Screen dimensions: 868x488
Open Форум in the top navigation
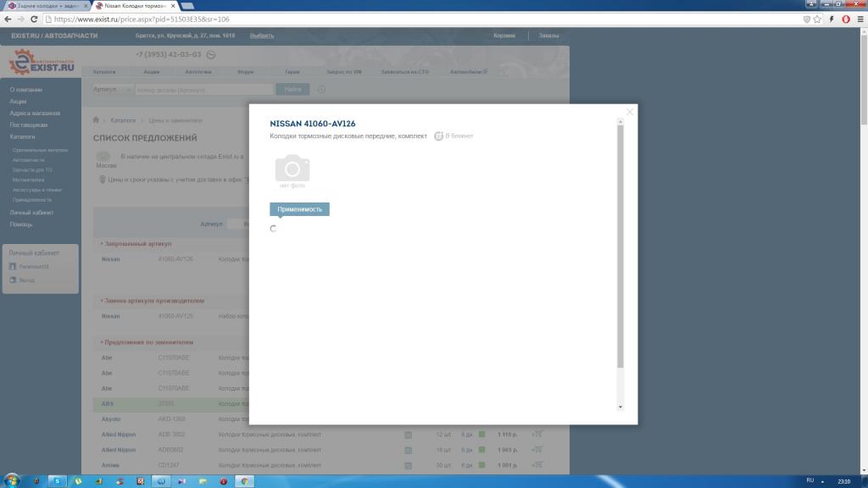[245, 72]
